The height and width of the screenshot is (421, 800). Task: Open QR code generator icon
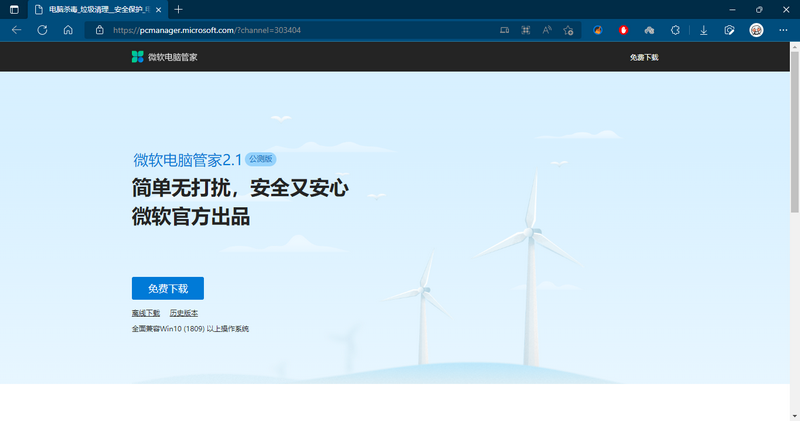tap(526, 30)
